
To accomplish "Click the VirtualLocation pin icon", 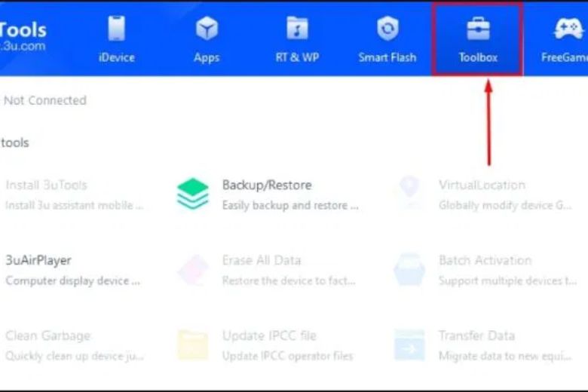I will coord(409,194).
